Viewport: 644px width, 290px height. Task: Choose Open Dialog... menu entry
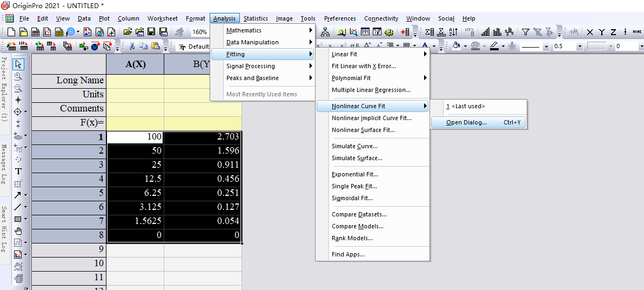(479, 122)
